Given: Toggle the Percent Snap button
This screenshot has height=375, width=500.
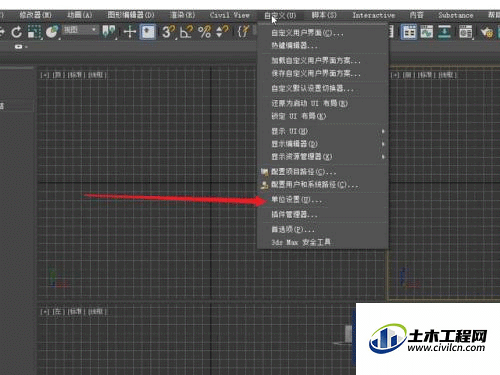Looking at the screenshot, I should 205,32.
